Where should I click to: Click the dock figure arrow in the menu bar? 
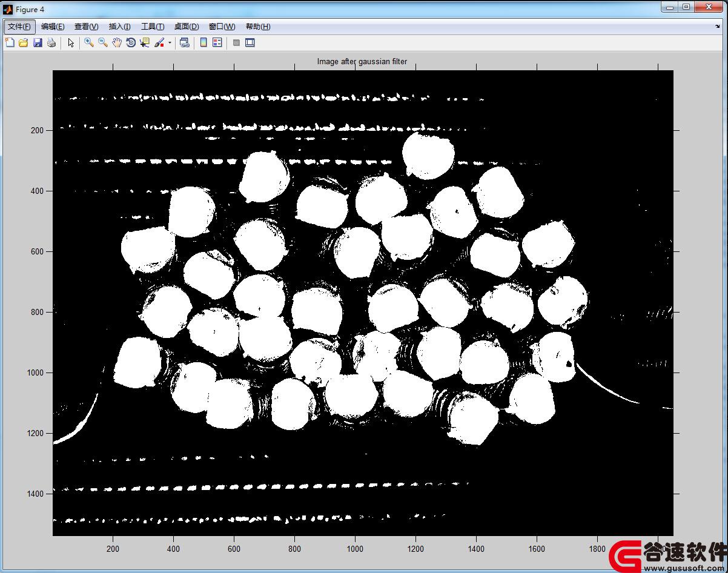718,27
